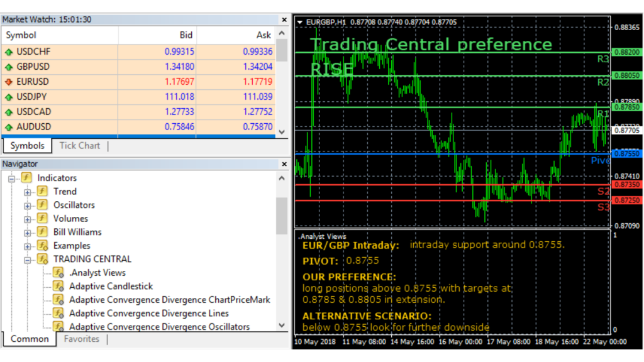
Task: Click Adaptive Convergence Divergence Oscillators icon
Action: coord(58,326)
